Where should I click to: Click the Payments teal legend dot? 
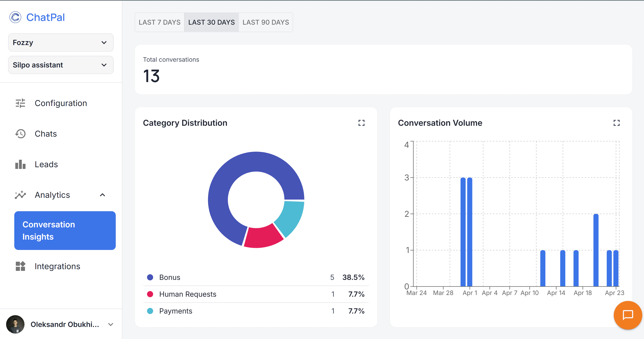pos(150,311)
